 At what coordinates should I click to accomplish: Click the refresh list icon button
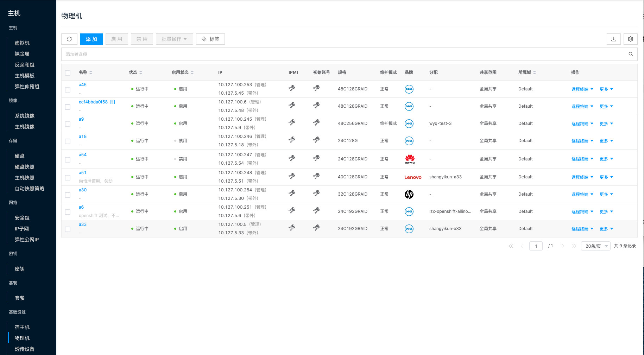click(69, 39)
